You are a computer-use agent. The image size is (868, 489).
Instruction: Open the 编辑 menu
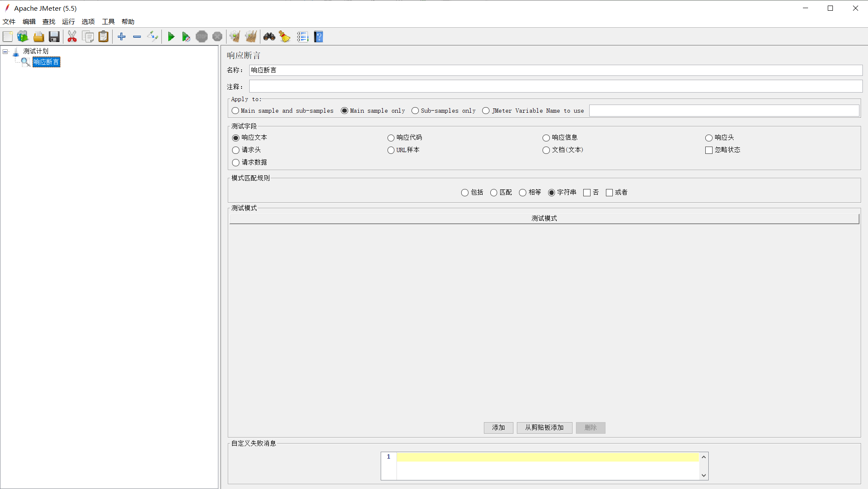point(29,22)
